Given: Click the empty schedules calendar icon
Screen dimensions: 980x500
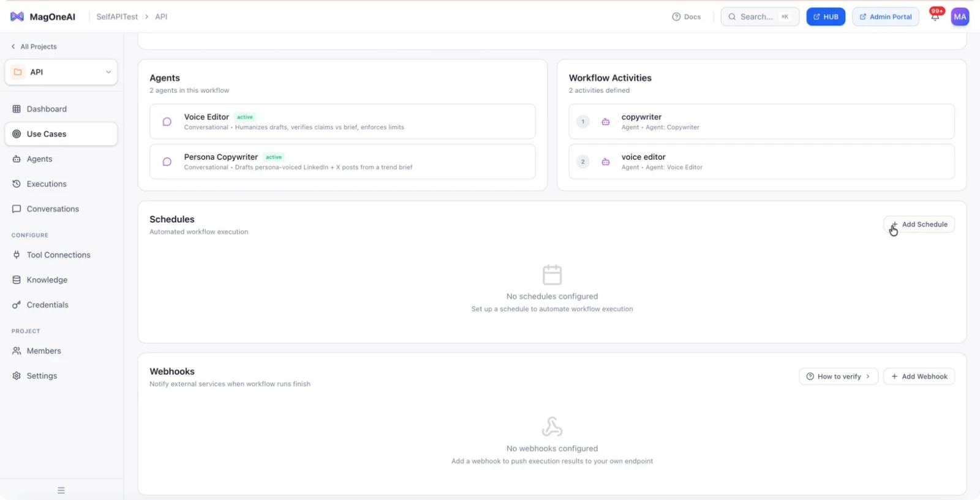Looking at the screenshot, I should (552, 275).
